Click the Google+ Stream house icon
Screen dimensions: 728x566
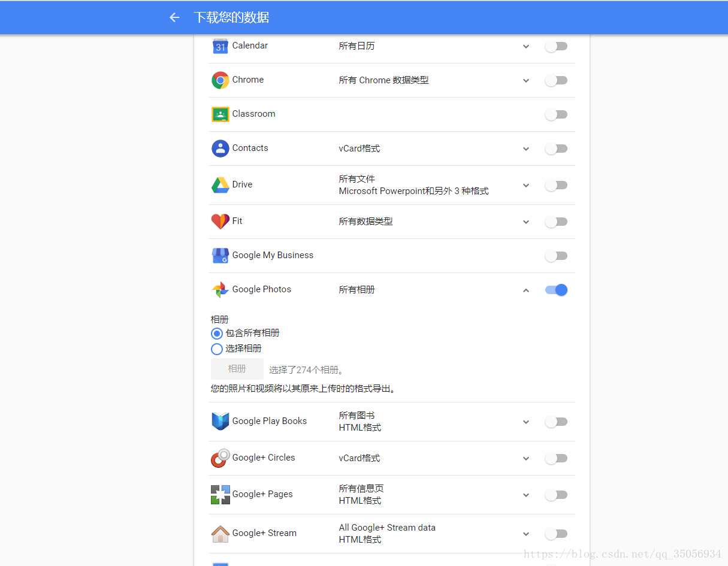pos(220,534)
